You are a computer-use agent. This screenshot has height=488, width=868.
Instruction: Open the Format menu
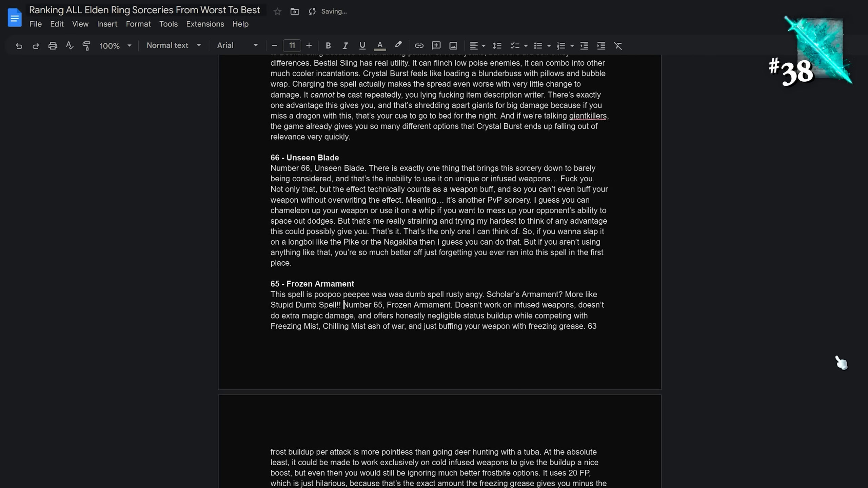[x=138, y=24]
